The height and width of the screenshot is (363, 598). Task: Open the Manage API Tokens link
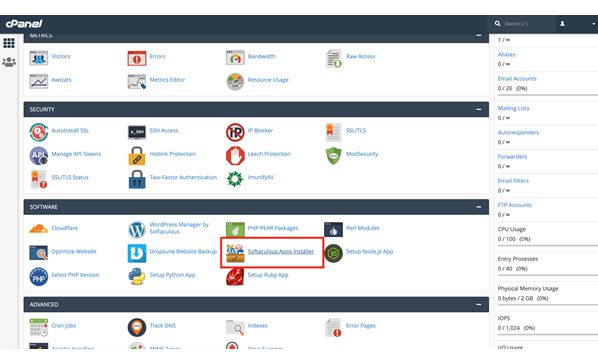pos(76,154)
